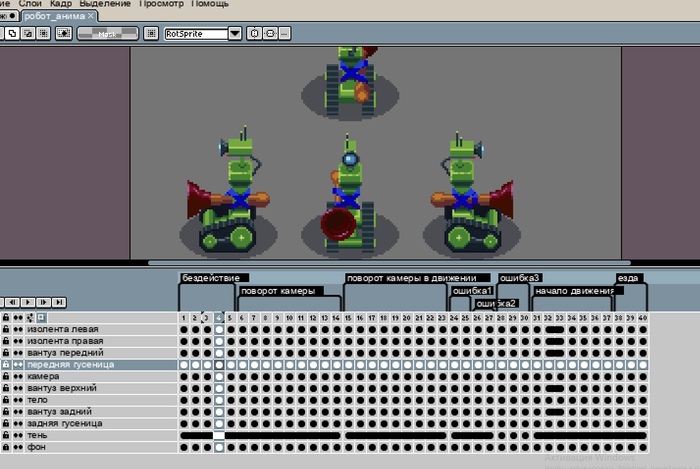This screenshot has height=469, width=700.
Task: Select frame 40 in timeline header
Action: tap(642, 318)
